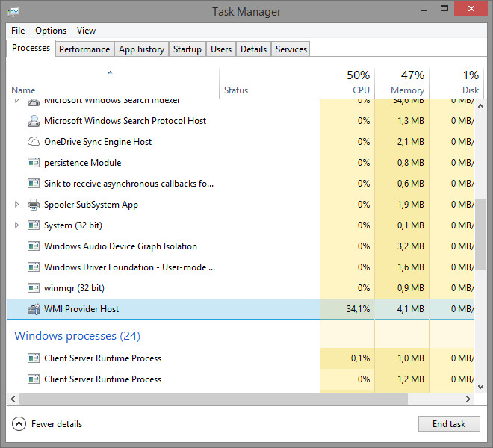Click the System (32 bit) name
The height and width of the screenshot is (448, 493).
pos(73,225)
